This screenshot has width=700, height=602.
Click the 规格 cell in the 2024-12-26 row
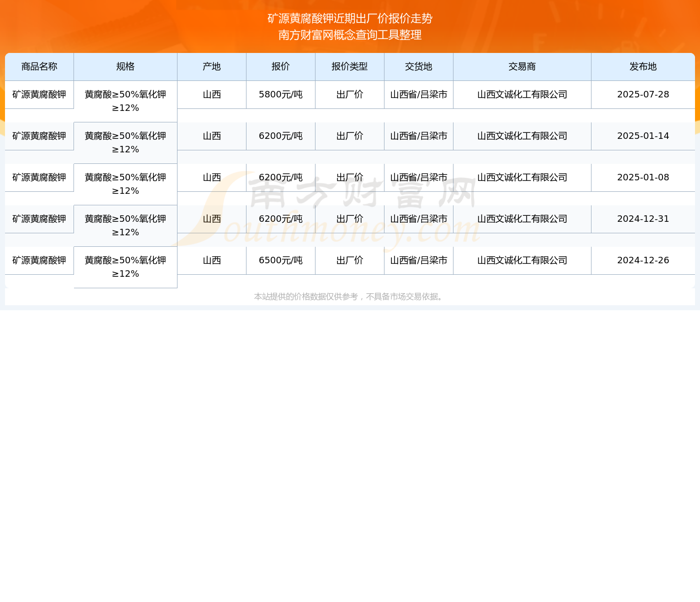coord(125,267)
